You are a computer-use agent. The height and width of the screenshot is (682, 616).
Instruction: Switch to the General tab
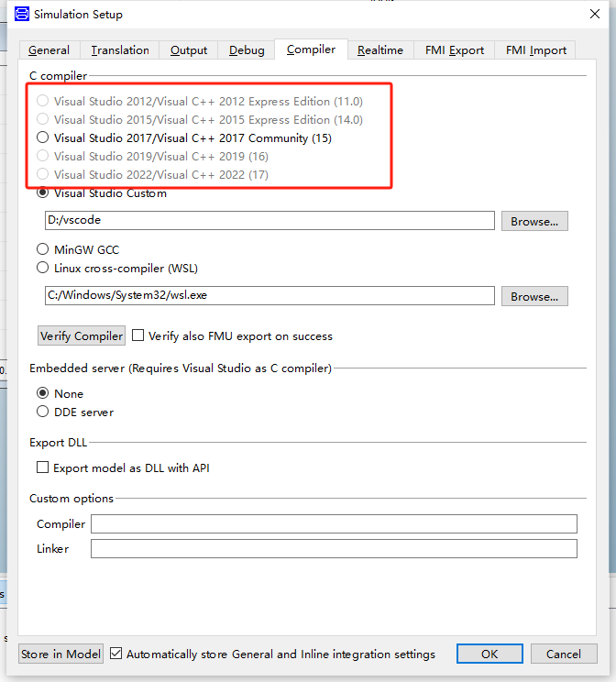pos(49,50)
